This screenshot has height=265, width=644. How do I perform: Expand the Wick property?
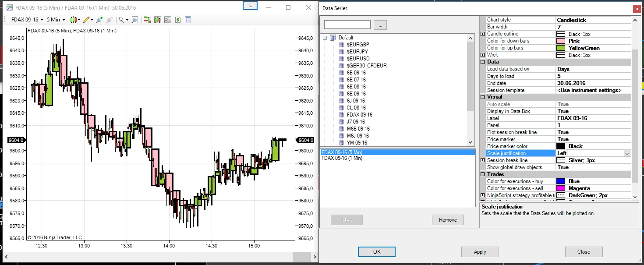point(483,55)
